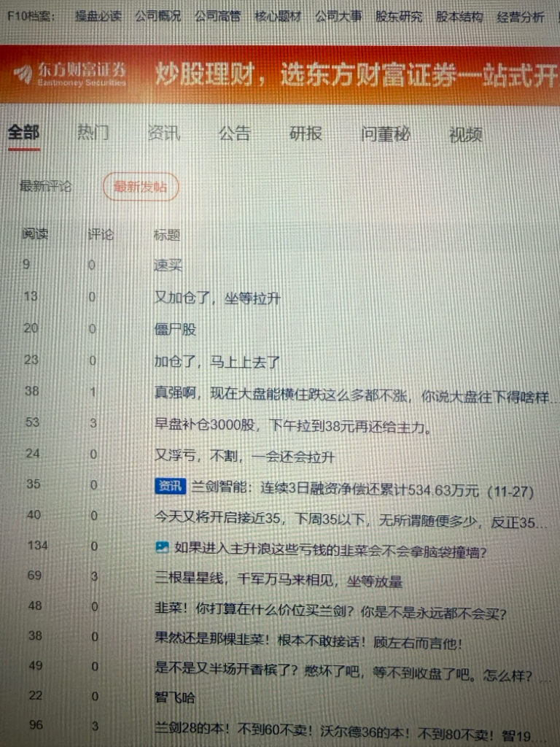Open post 加仓了，马上上去了
The width and height of the screenshot is (560, 747).
[217, 362]
